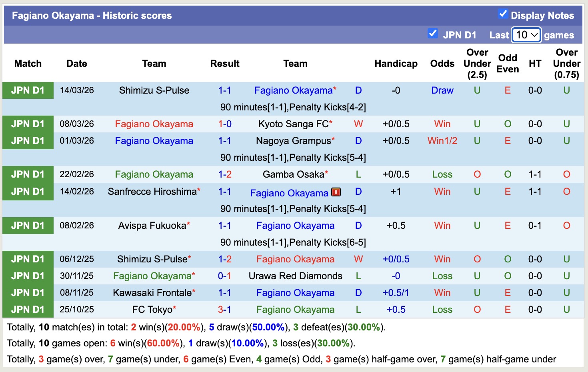588x372 pixels.
Task: Click the Win1/2 odds result for Nagoya Grampus match
Action: coord(442,140)
